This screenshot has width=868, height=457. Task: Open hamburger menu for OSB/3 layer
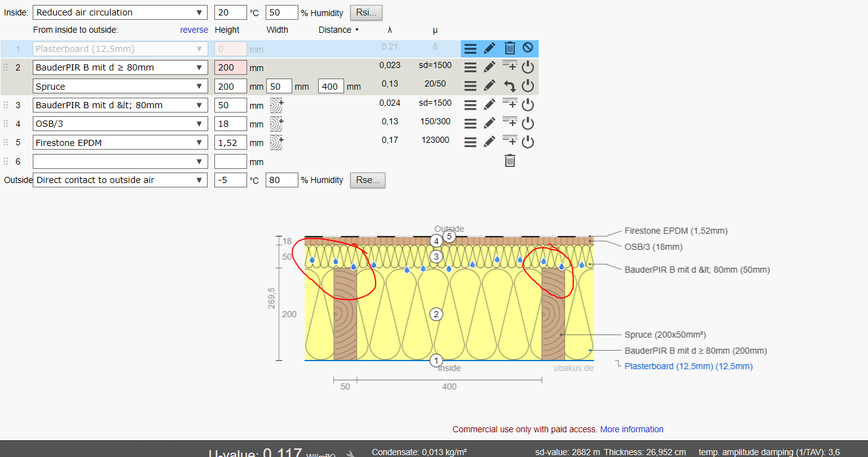pyautogui.click(x=470, y=124)
